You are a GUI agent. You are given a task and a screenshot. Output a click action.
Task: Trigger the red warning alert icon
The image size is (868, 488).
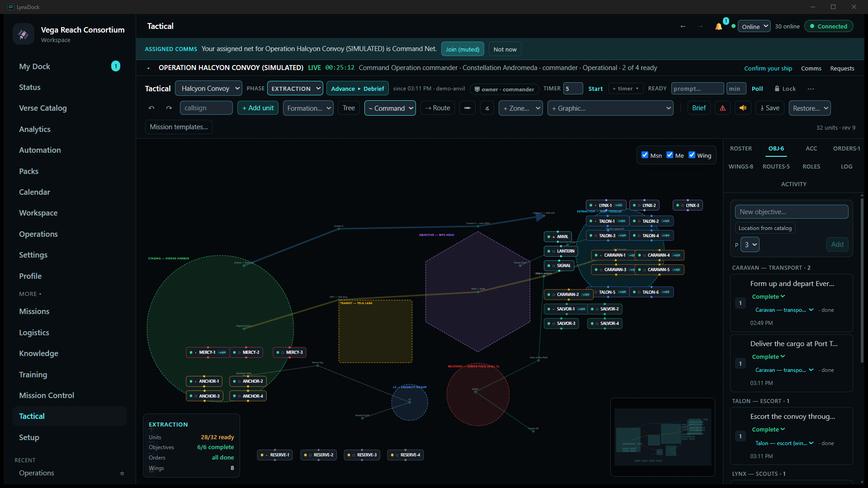click(x=722, y=108)
